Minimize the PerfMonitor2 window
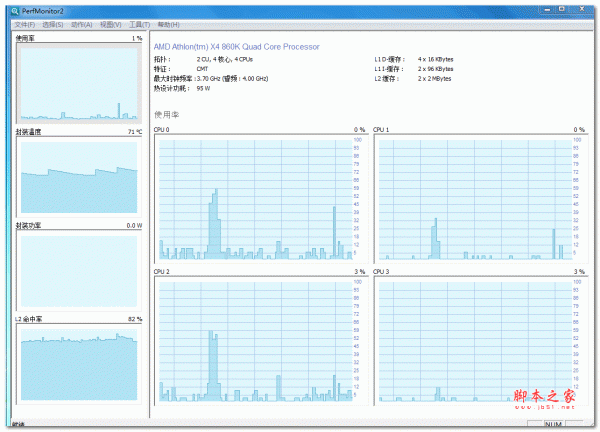600x432 pixels. coord(547,9)
